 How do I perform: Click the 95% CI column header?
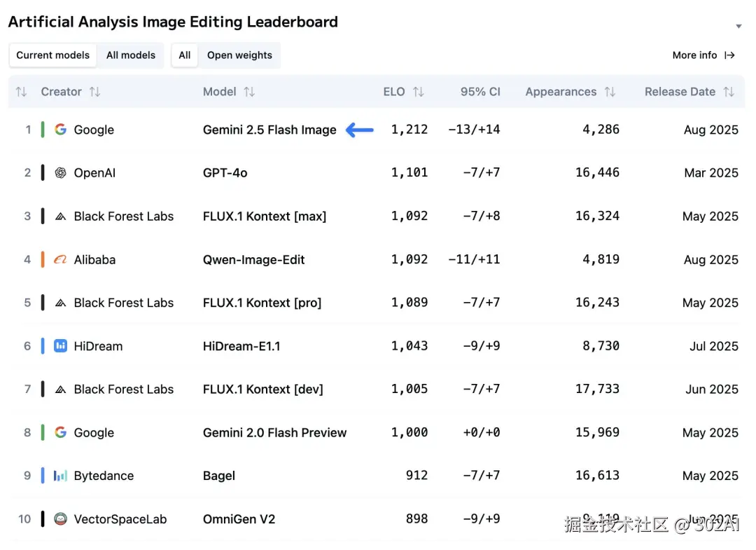click(x=480, y=92)
